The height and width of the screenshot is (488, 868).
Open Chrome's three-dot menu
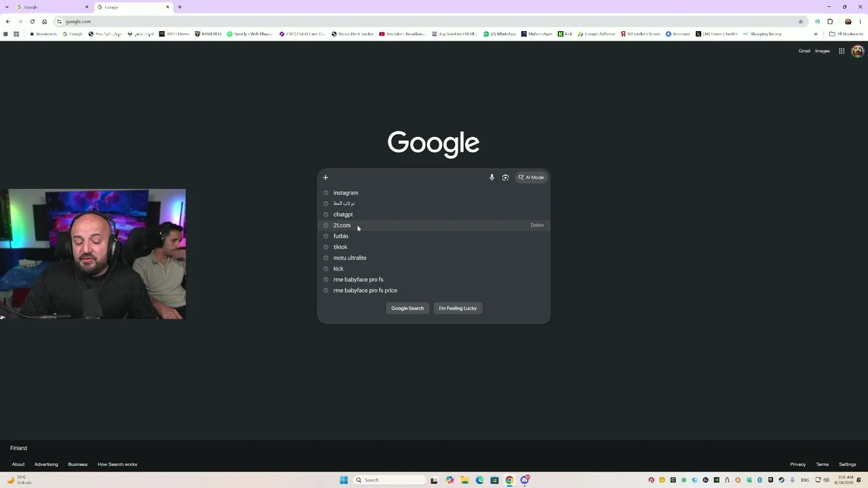pyautogui.click(x=861, y=22)
